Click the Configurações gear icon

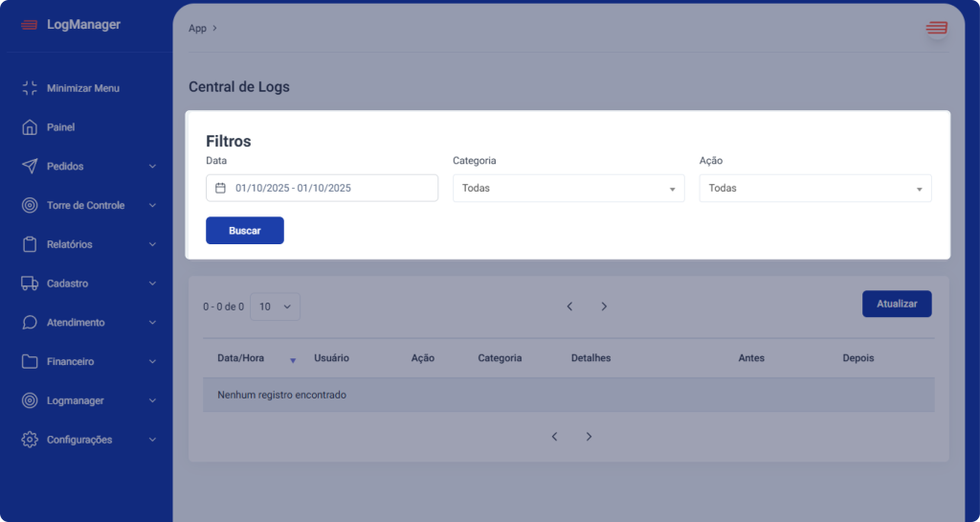click(30, 440)
